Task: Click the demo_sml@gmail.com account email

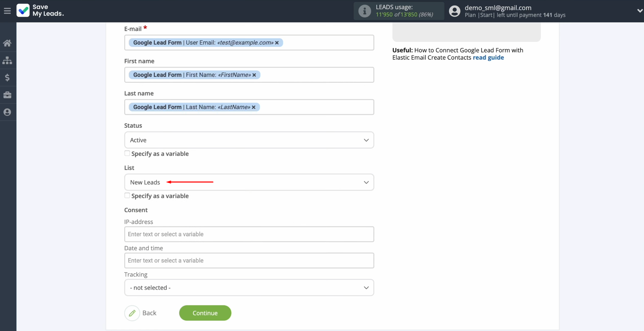Action: point(498,7)
